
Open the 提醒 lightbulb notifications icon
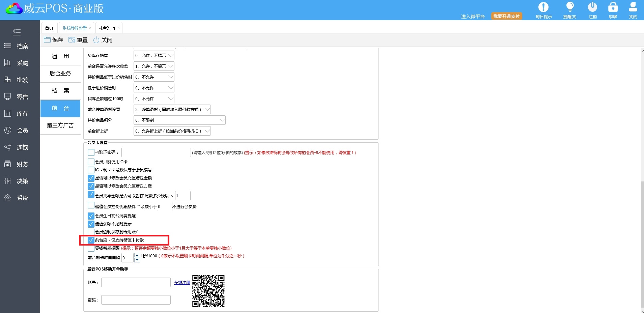click(570, 7)
